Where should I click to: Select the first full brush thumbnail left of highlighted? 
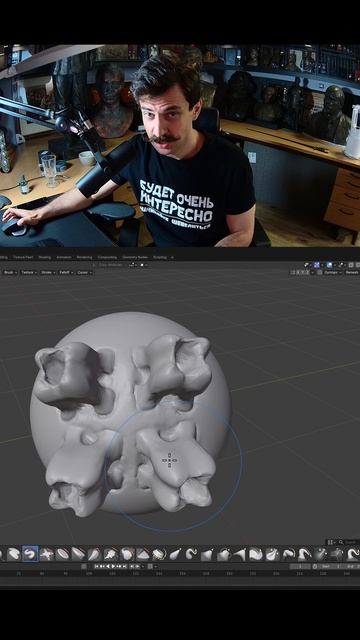point(14,554)
